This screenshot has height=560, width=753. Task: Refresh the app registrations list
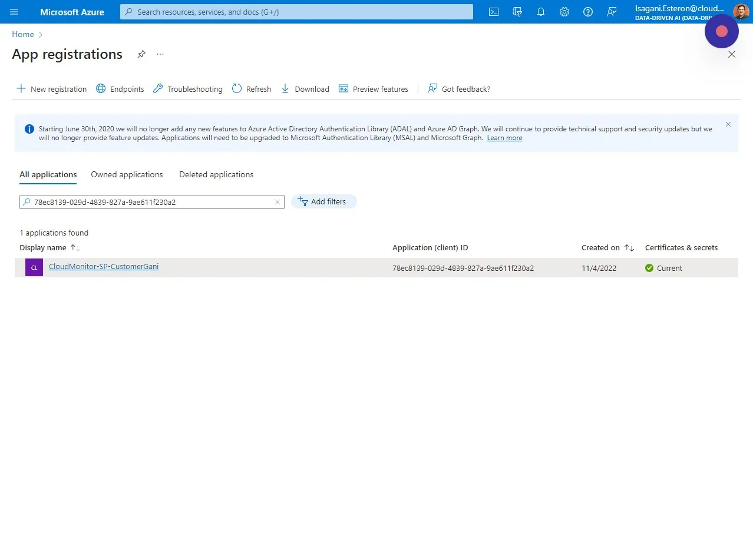(x=252, y=89)
